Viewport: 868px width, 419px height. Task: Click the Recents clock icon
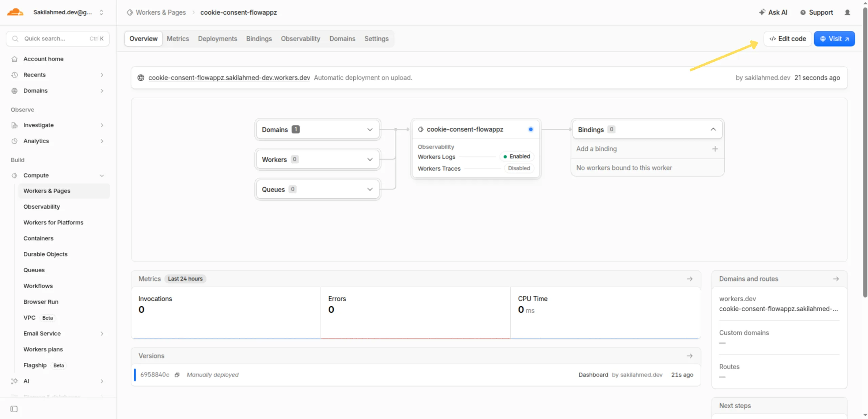tap(14, 75)
